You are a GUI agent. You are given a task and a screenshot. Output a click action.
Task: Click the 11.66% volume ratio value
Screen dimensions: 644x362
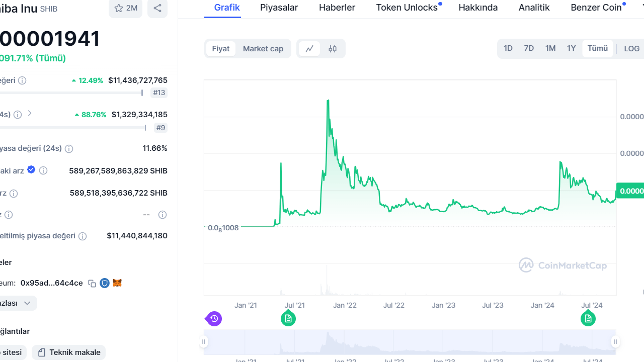155,148
